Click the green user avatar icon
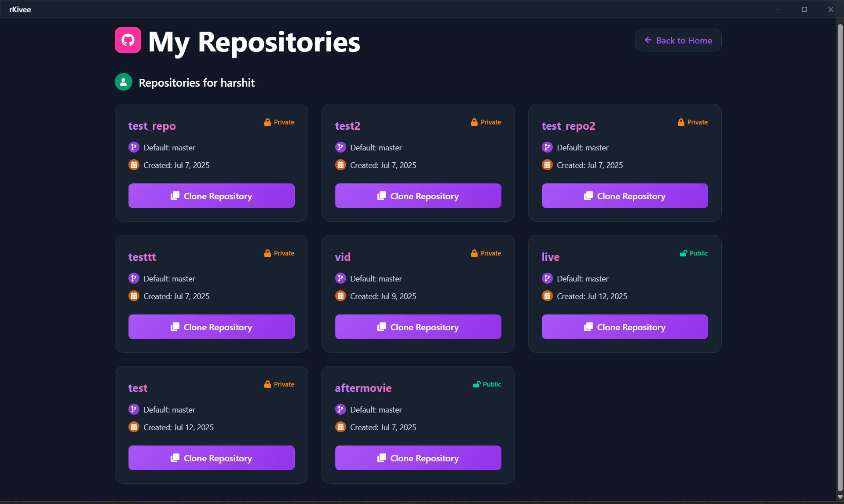 (124, 82)
